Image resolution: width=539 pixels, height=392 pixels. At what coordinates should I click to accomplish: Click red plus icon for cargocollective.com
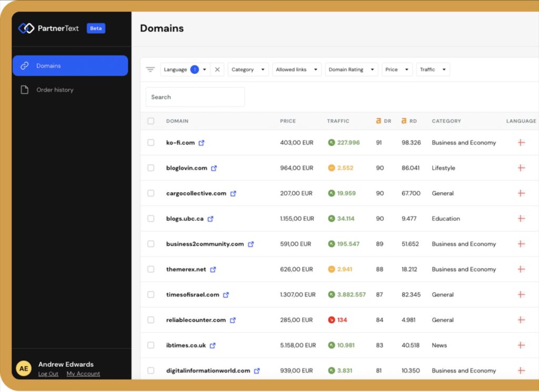point(522,193)
